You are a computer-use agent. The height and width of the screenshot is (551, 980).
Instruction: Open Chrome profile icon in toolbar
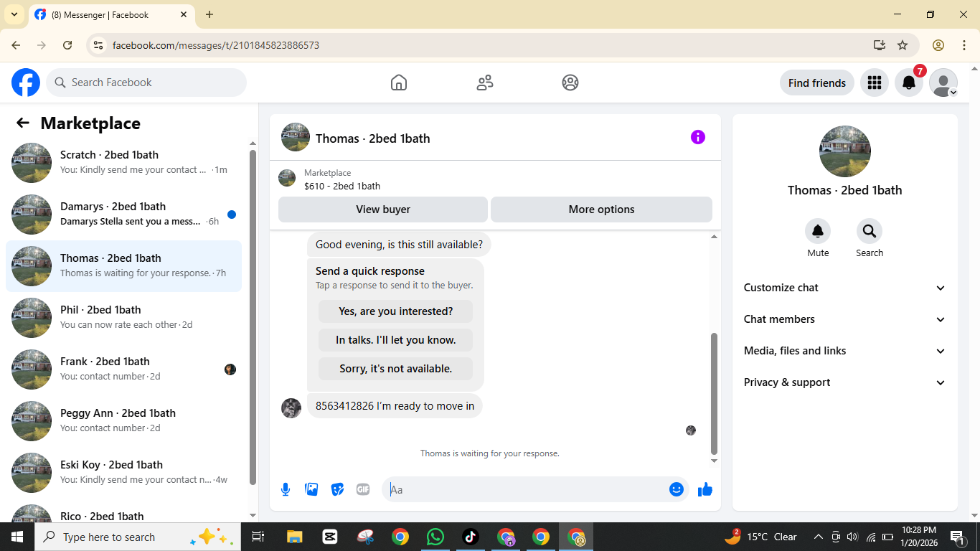point(938,45)
